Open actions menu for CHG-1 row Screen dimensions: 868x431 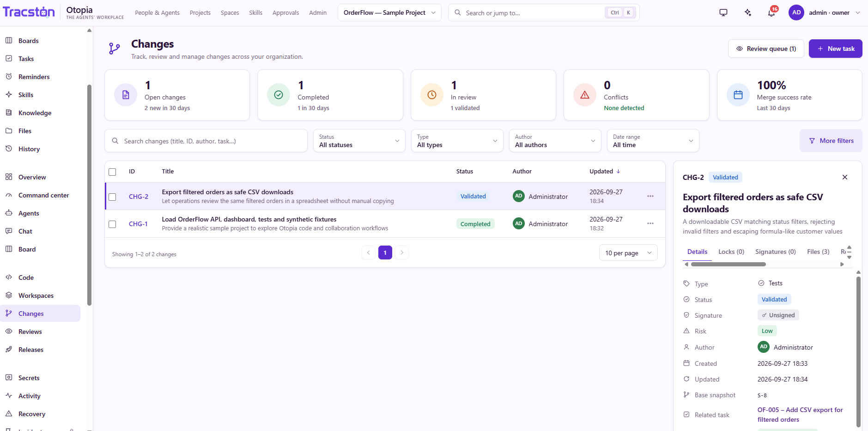(650, 223)
